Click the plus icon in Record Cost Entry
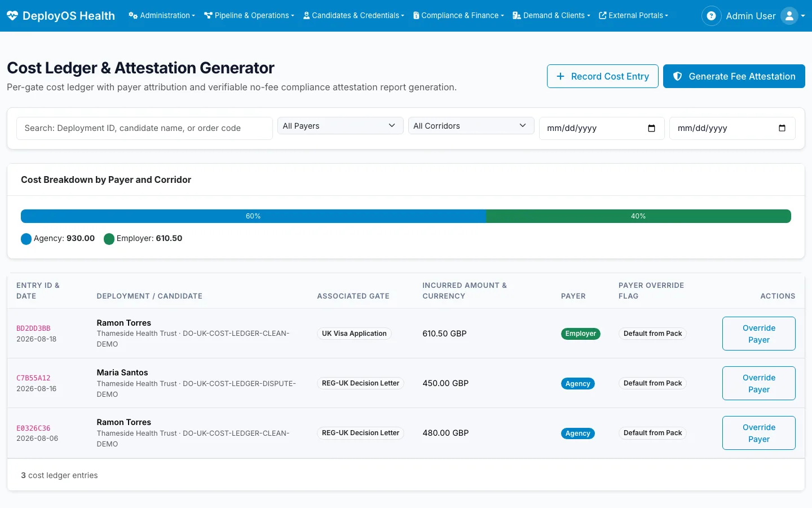The image size is (812, 508). tap(561, 76)
